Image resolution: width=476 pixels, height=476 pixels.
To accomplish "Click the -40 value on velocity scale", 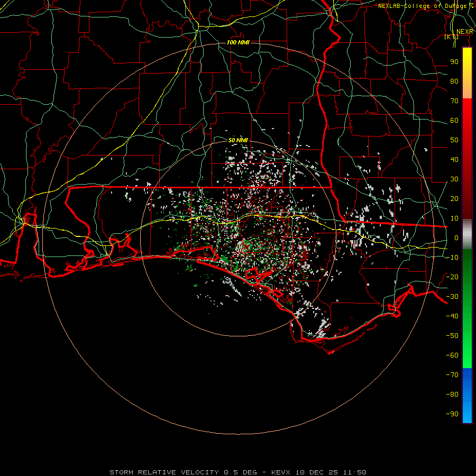I will coord(452,316).
